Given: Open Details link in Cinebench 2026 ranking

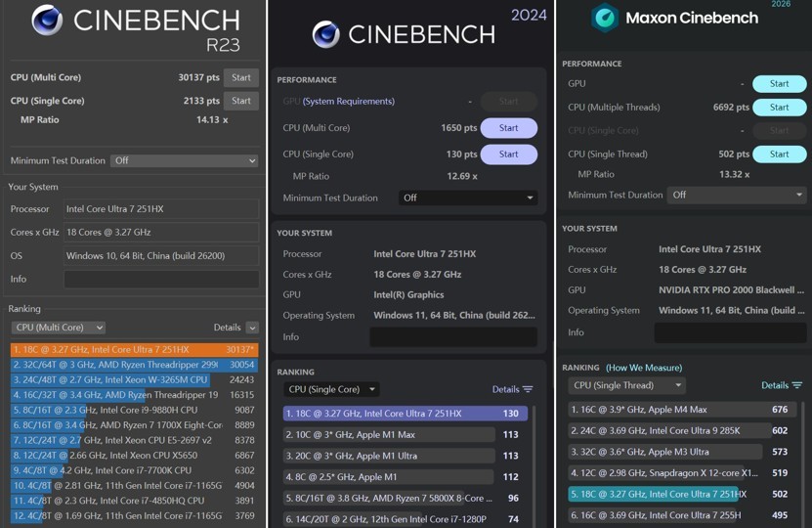Looking at the screenshot, I should tap(775, 385).
